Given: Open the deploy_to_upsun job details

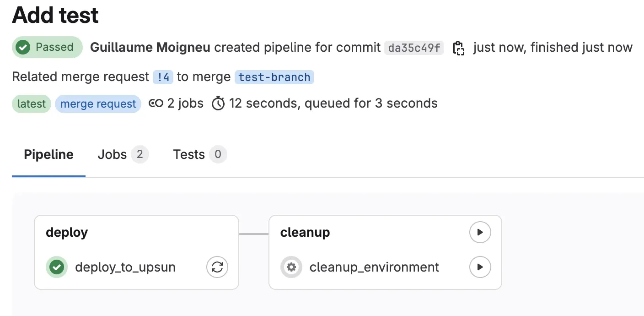Looking at the screenshot, I should (x=125, y=267).
